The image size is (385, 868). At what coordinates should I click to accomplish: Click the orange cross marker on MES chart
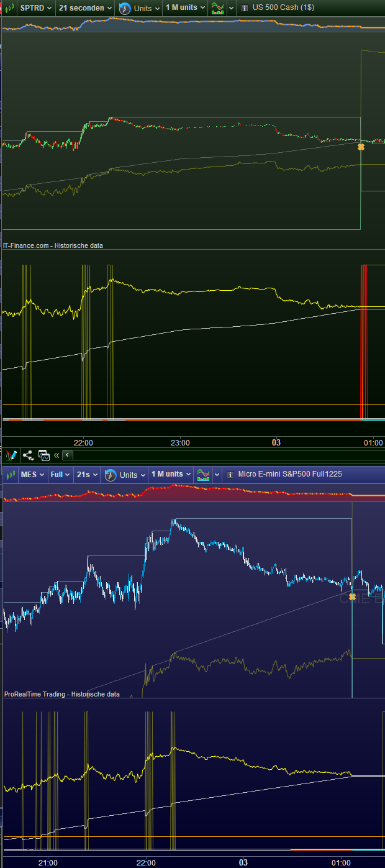[x=352, y=597]
